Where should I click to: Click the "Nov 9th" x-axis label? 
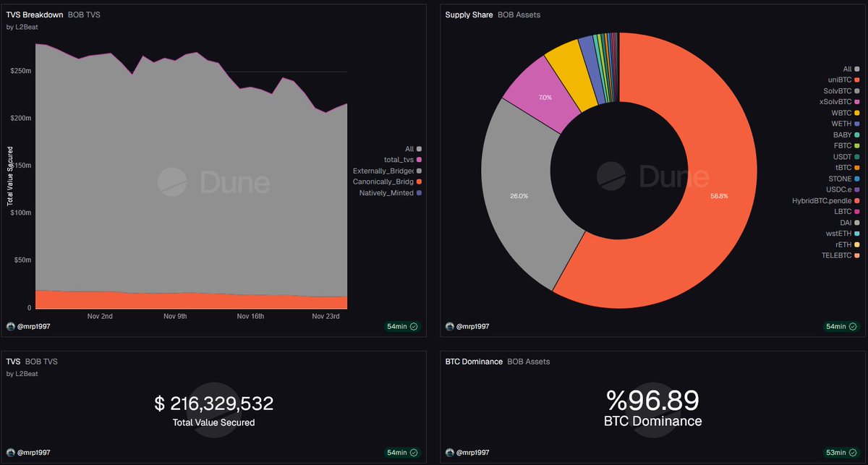pos(176,316)
